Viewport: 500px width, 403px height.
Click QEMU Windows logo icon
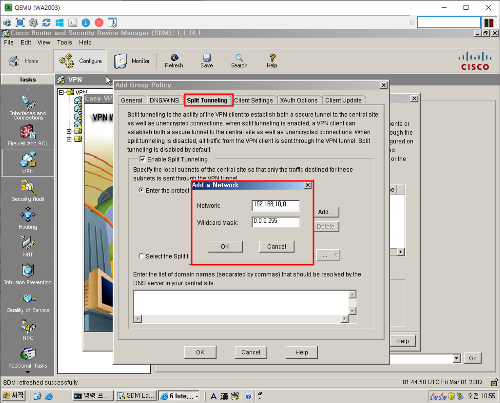point(60,23)
